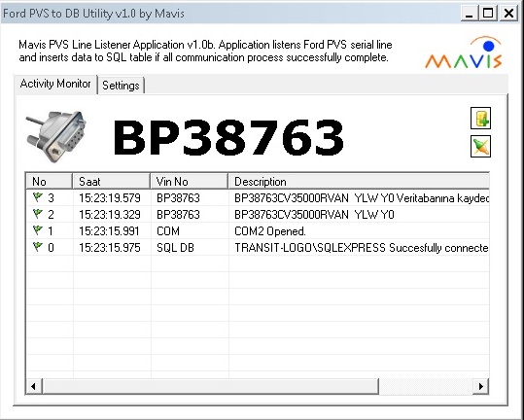The height and width of the screenshot is (420, 524).
Task: Select the COM2 Opened log row
Action: point(258,230)
